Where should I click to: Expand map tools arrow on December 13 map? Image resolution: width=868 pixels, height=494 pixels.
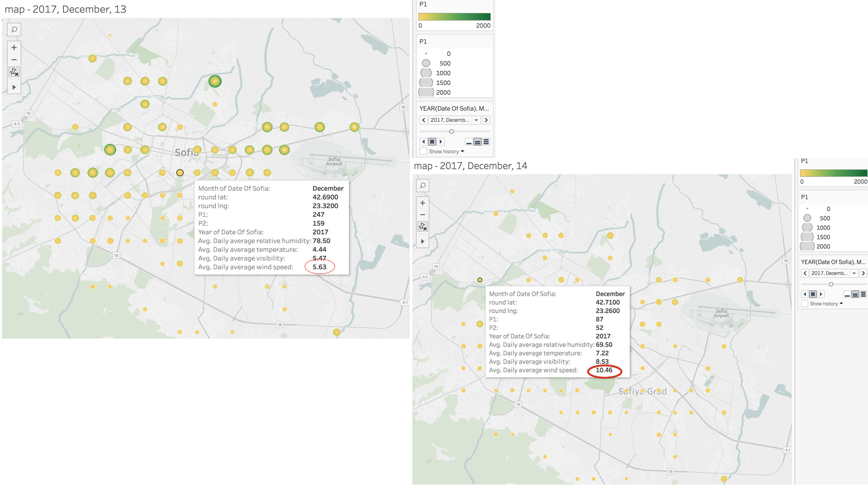pos(14,87)
